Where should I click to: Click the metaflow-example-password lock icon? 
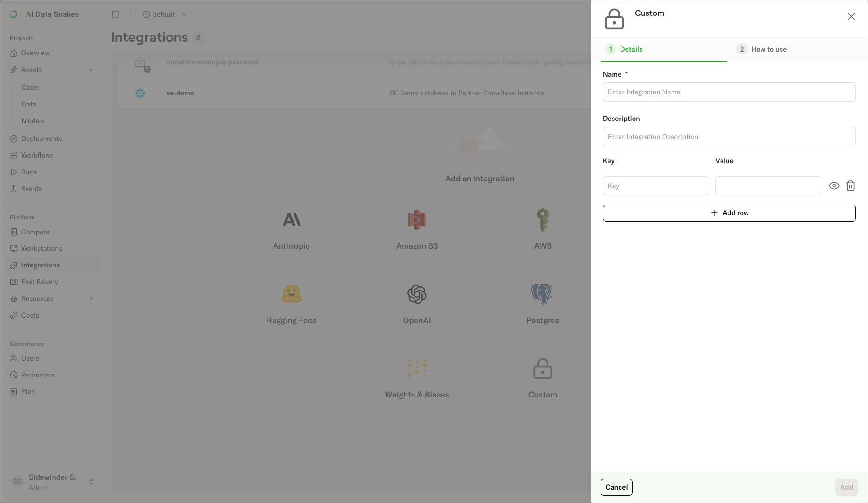[x=141, y=64]
